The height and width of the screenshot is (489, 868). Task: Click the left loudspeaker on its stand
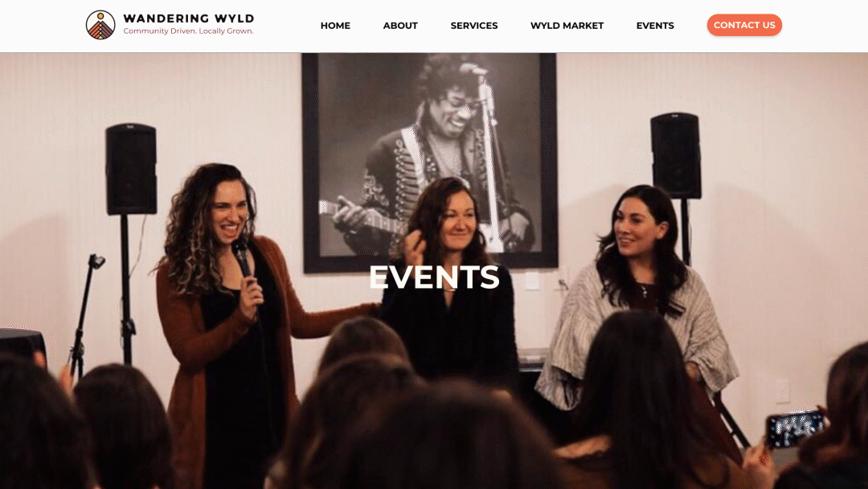tap(131, 169)
